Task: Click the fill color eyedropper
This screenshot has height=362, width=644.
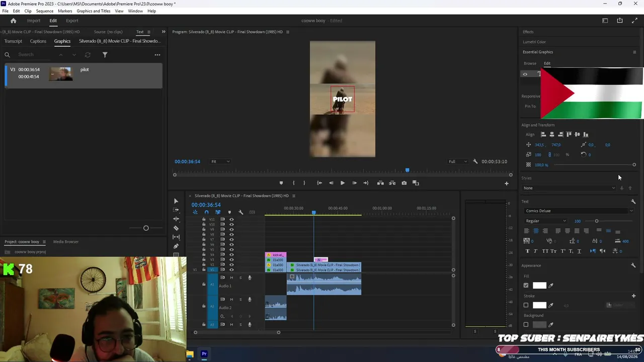Action: click(551, 286)
